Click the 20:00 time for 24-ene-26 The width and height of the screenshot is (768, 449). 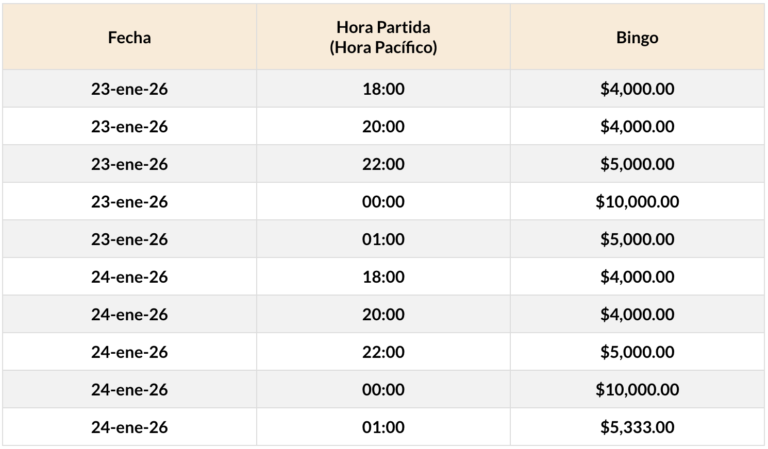383,314
